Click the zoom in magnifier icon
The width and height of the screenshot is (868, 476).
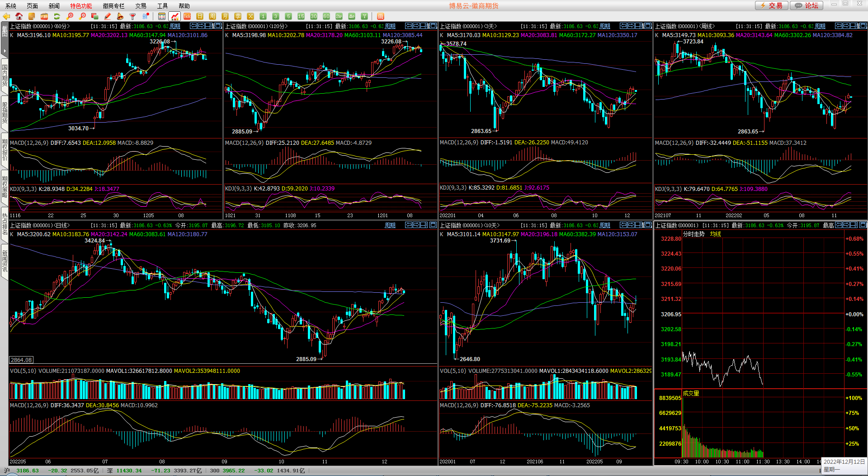click(x=70, y=16)
